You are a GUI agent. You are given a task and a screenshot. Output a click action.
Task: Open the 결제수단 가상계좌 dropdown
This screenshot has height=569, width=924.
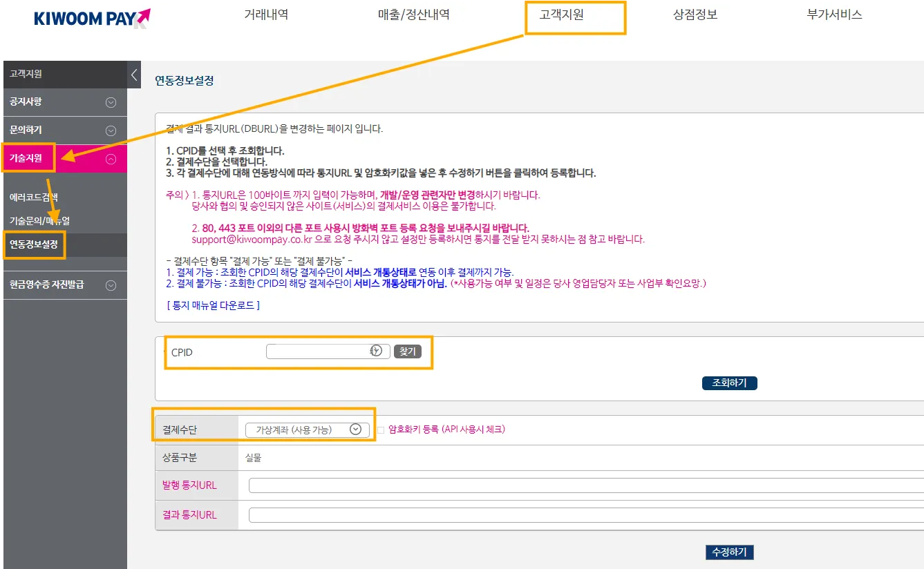(307, 430)
